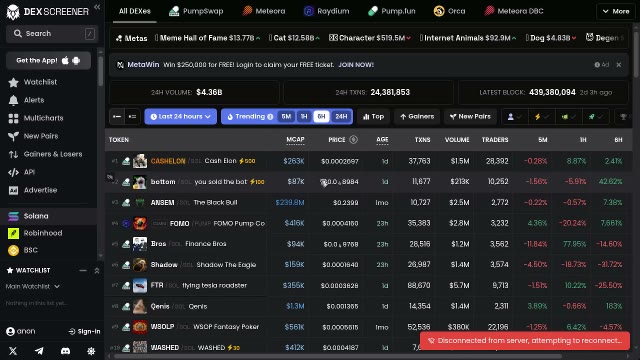
Task: Click the anon user profile icon
Action: 11,331
